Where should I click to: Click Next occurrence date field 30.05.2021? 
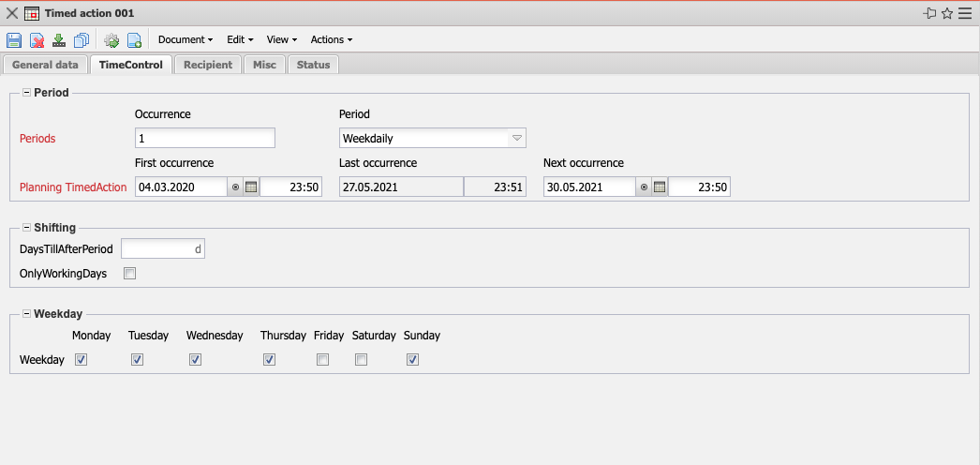(589, 187)
